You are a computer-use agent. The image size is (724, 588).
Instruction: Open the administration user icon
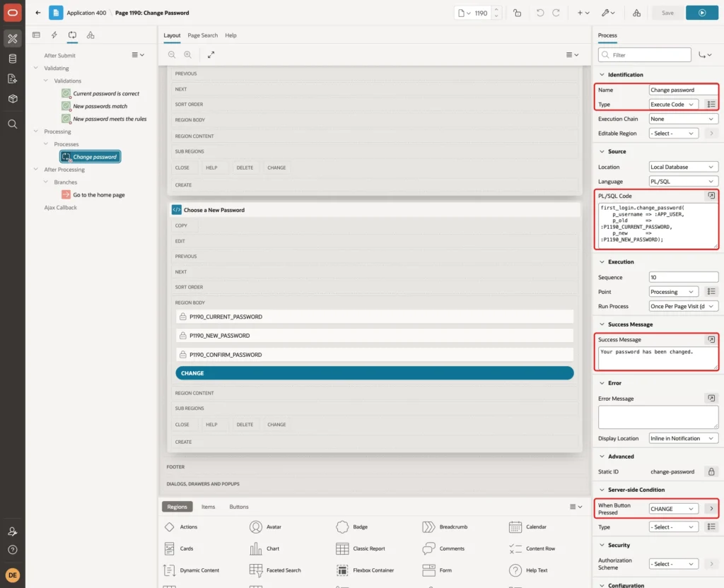point(13,531)
